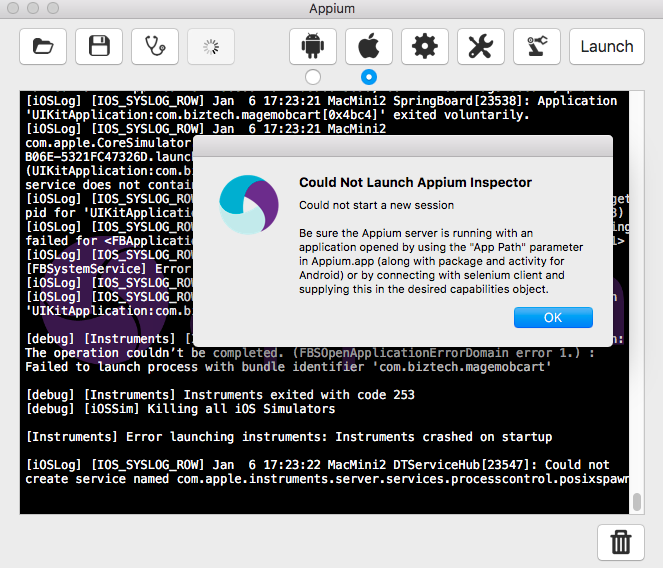The image size is (663, 568).
Task: Click log text 'exited voluntarily.'
Action: click(461, 115)
